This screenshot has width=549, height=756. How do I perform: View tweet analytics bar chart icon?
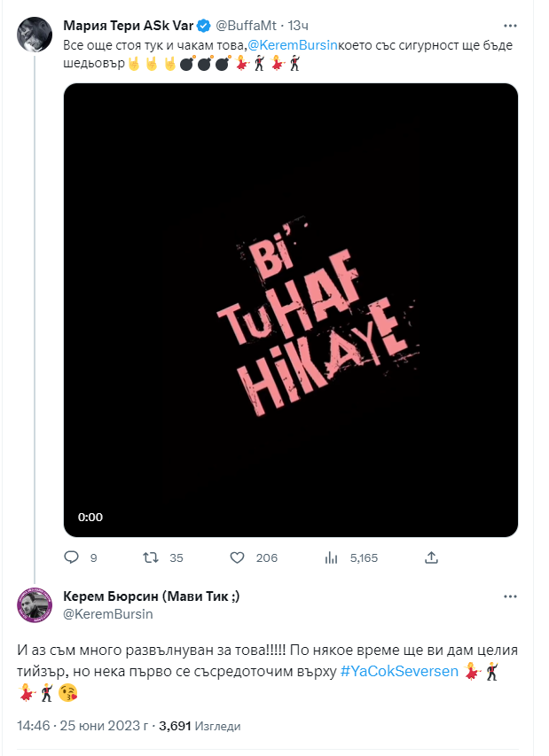333,557
